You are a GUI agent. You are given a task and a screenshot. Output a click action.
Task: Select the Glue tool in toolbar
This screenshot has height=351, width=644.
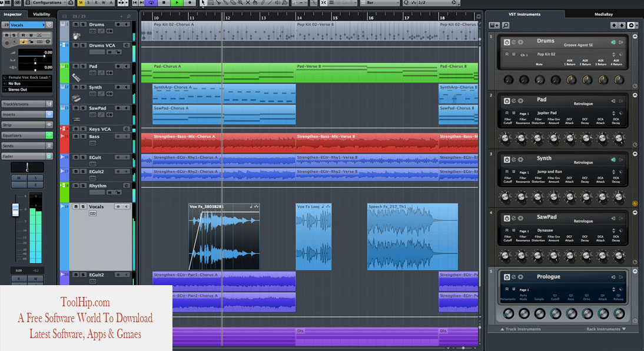point(225,2)
